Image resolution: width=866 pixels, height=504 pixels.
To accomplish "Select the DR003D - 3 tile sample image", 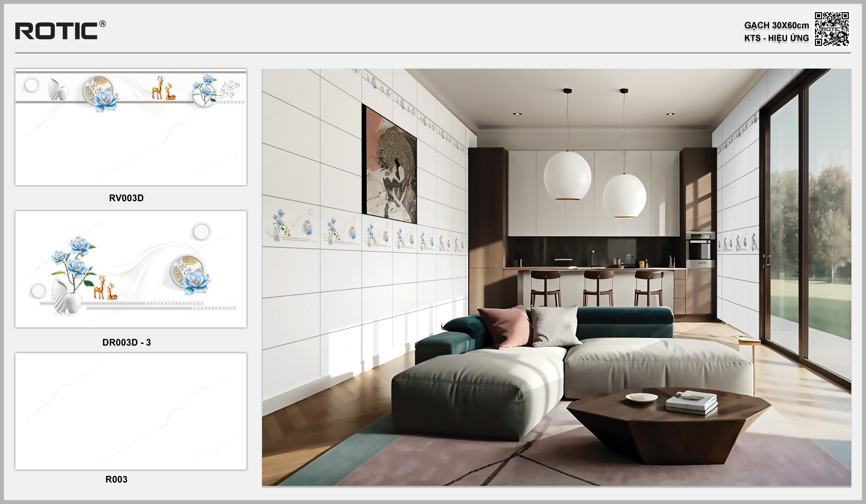I will tap(131, 269).
